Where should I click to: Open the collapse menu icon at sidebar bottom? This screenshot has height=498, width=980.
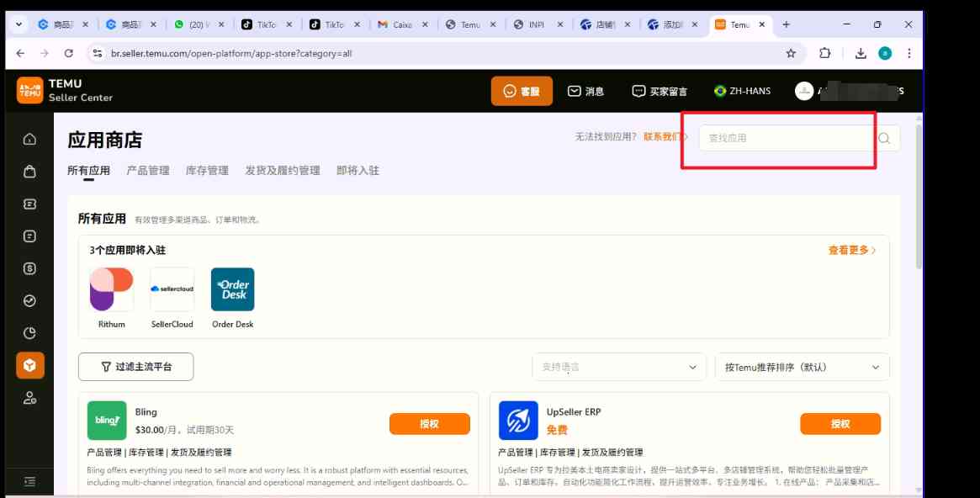pyautogui.click(x=29, y=480)
